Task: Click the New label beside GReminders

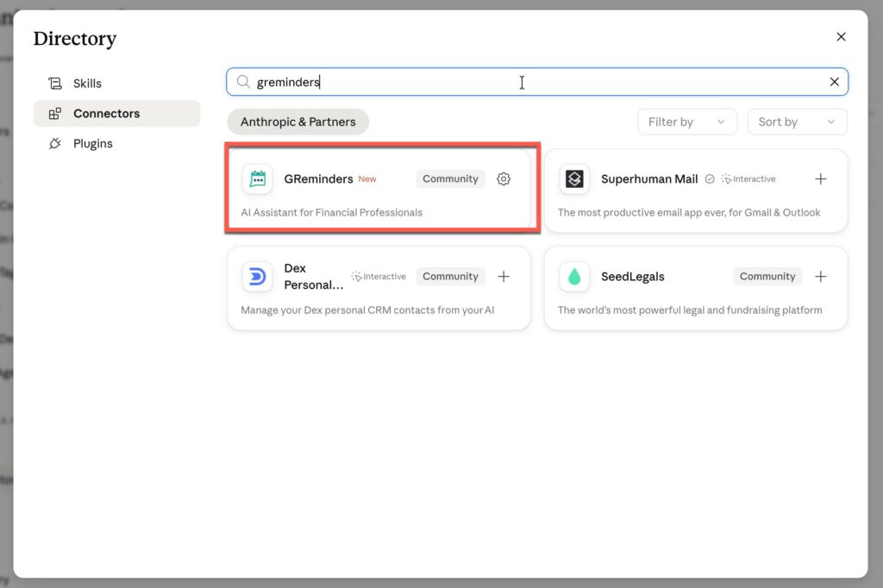Action: coord(367,179)
